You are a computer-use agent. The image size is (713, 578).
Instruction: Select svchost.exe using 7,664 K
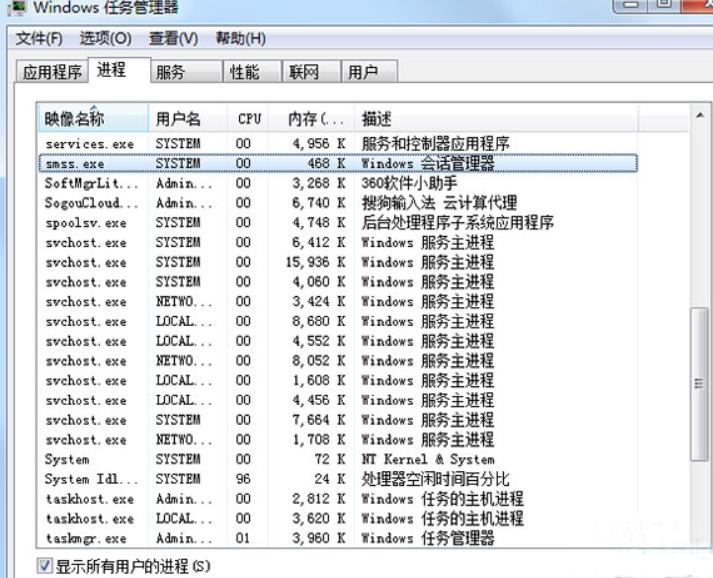tap(338, 420)
